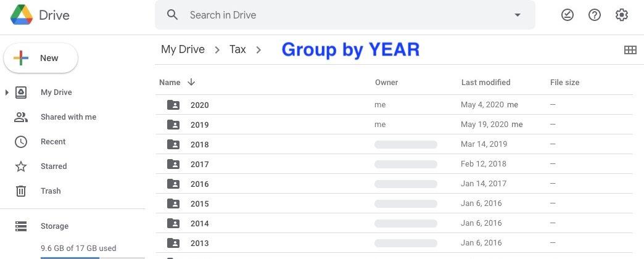Click the Trash bin icon
The image size is (644, 259).
pos(21,191)
